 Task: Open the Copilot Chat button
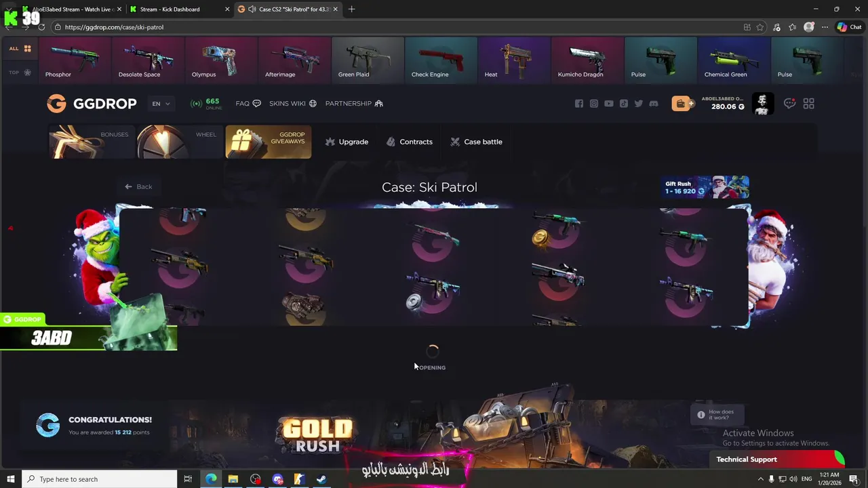849,27
